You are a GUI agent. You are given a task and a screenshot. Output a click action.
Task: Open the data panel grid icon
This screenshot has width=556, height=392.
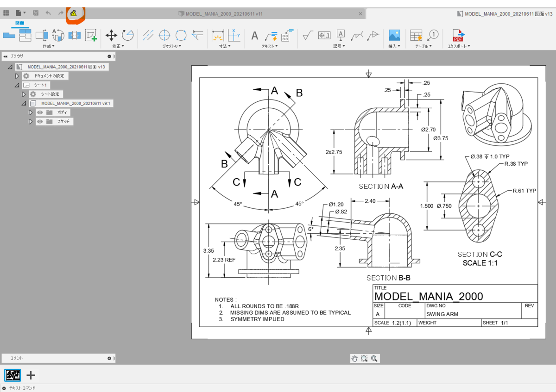[6, 13]
